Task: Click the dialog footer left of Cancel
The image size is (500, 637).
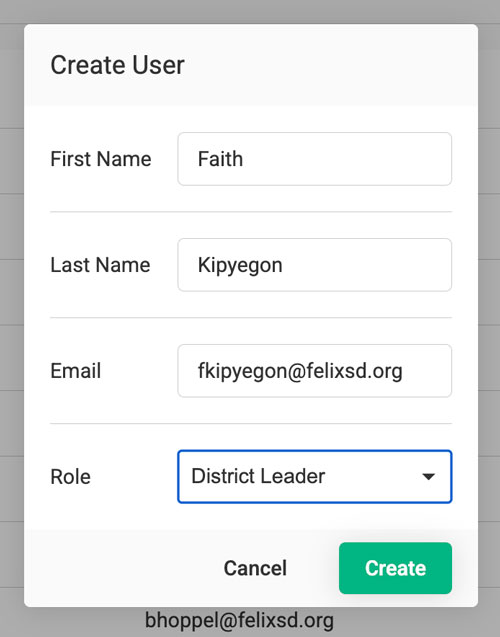Action: point(122,568)
